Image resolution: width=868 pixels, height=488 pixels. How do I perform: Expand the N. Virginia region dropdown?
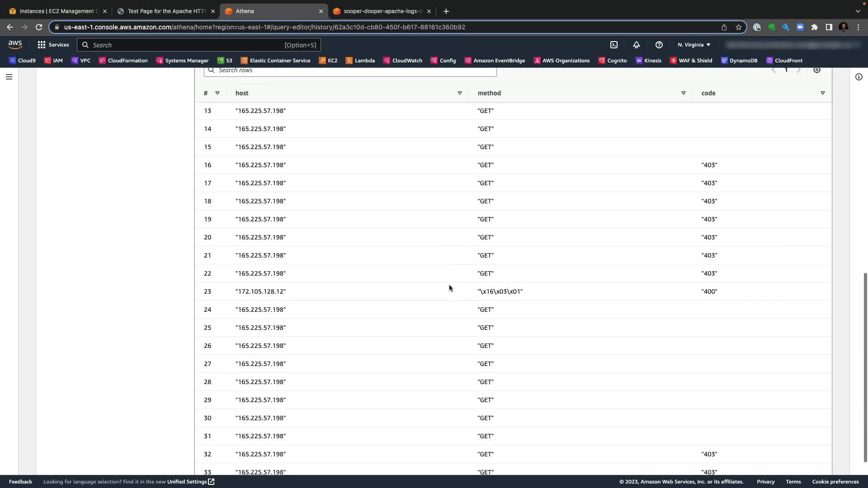pyautogui.click(x=694, y=45)
